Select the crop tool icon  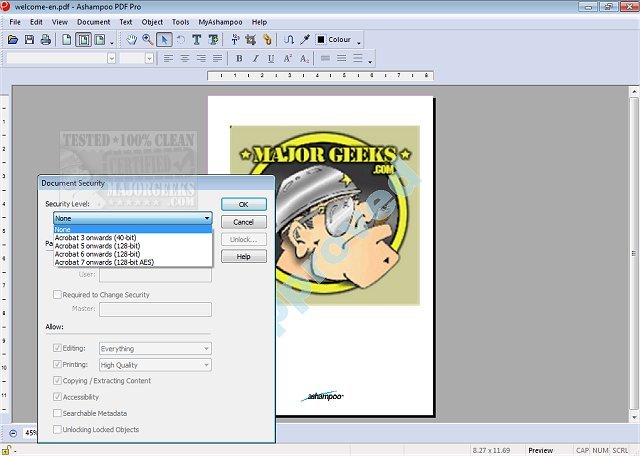(x=251, y=40)
